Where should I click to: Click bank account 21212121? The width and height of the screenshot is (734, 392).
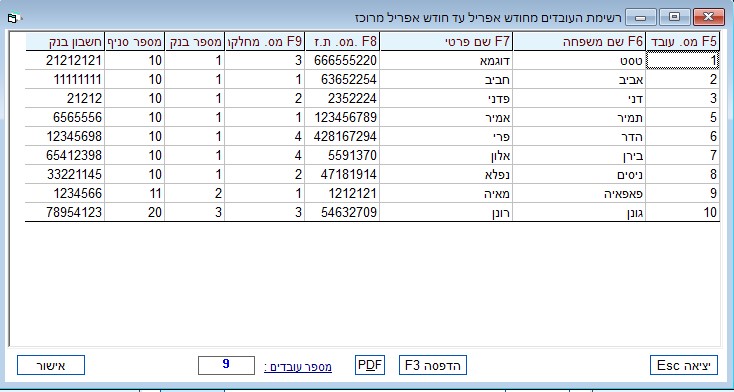(x=65, y=60)
